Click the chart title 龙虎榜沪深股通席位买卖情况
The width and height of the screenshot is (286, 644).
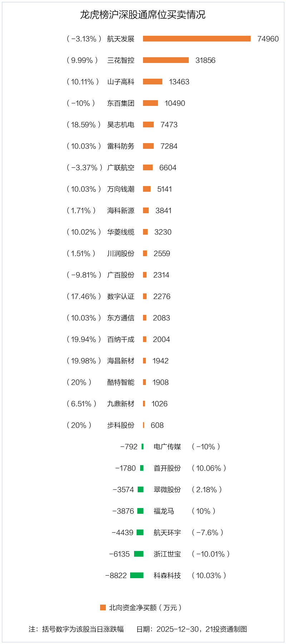coord(143,15)
